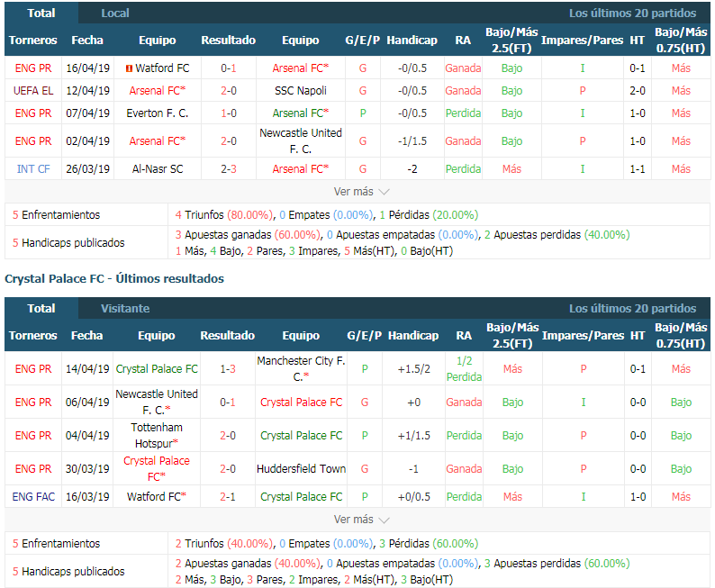Viewport: 715px width, 588px height.
Task: Click Arsenal FC* in Everton row
Action: (x=301, y=113)
